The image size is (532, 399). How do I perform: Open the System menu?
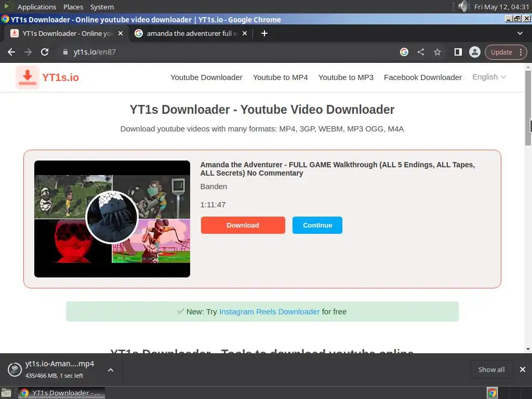102,7
